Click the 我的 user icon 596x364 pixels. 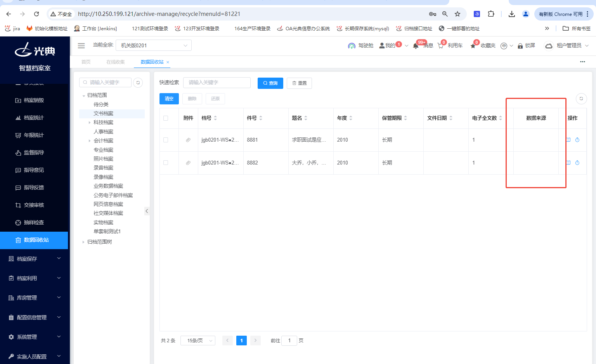[382, 45]
